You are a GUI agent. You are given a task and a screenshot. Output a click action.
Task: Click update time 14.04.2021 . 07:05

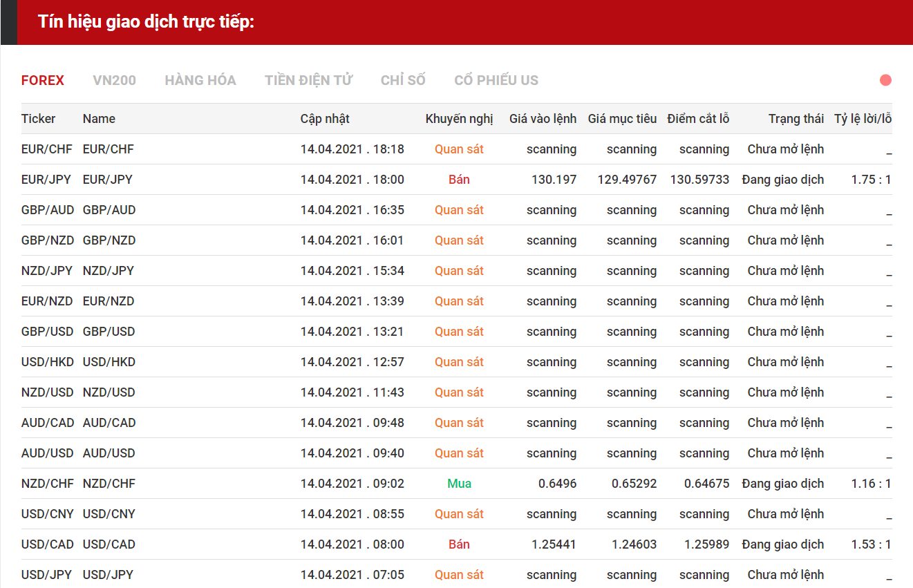(x=352, y=575)
